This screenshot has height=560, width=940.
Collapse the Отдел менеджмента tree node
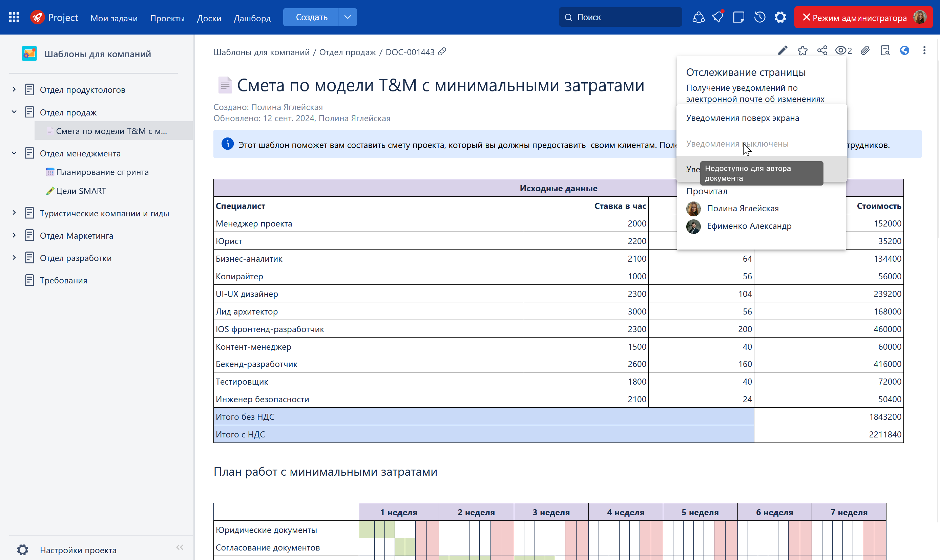pyautogui.click(x=14, y=153)
